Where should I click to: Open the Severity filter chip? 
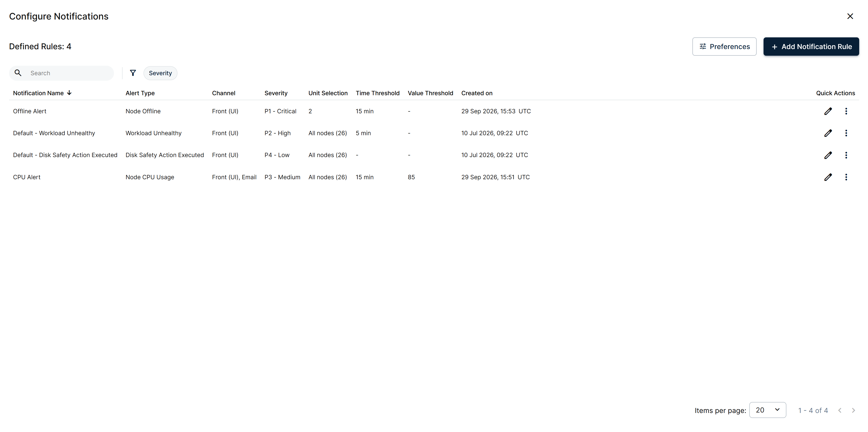[x=160, y=73]
